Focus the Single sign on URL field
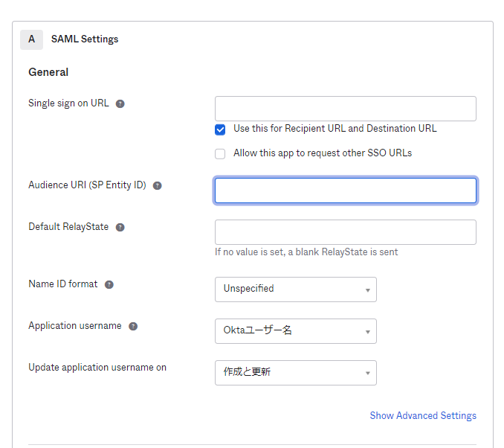Screen dimensions: 504x448 click(x=346, y=109)
